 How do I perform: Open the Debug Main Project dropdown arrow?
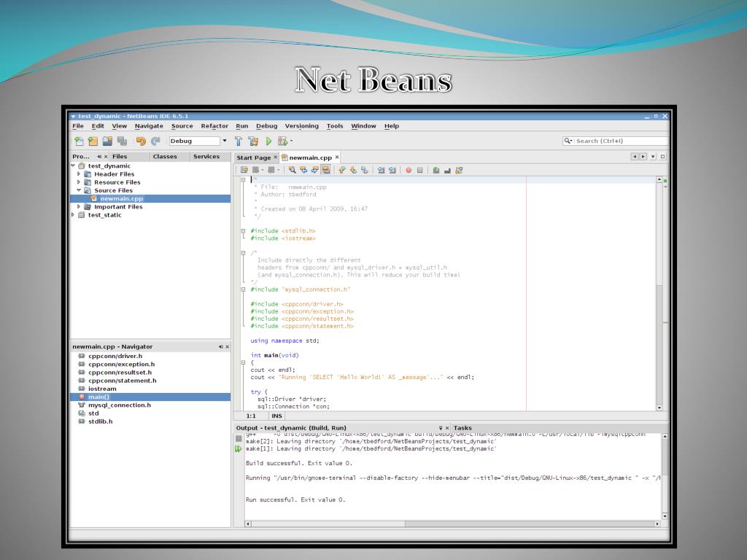(291, 141)
